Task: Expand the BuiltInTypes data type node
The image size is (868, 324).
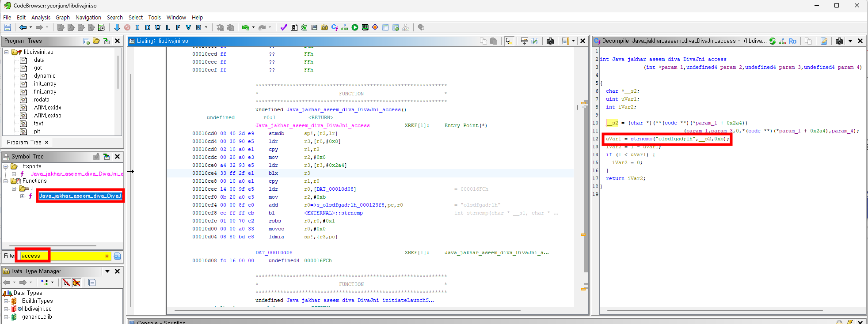Action: coord(6,301)
